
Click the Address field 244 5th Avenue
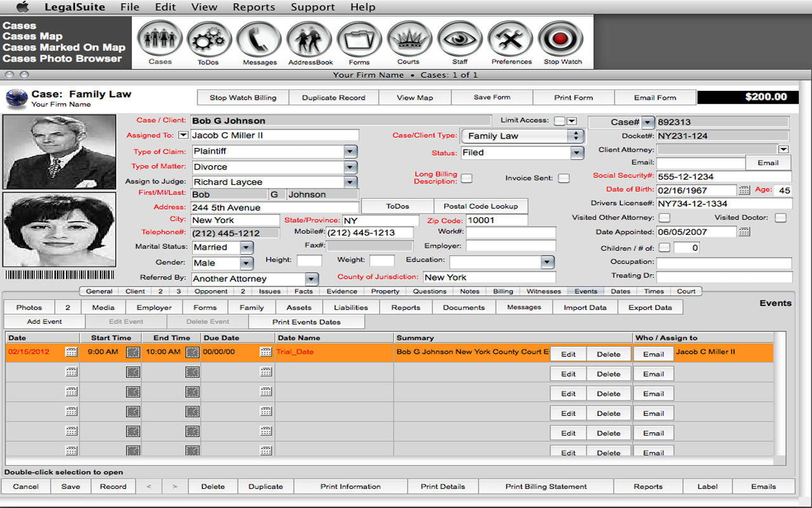(x=275, y=208)
